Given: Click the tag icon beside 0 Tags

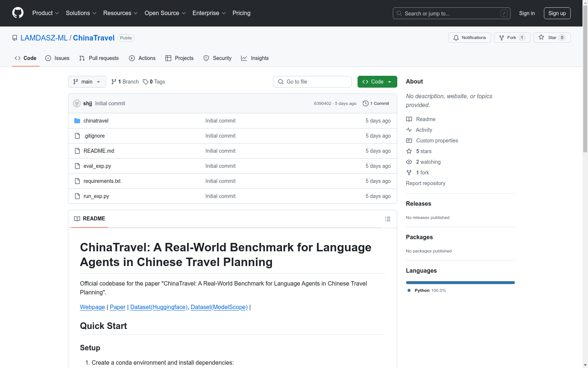Looking at the screenshot, I should [146, 82].
